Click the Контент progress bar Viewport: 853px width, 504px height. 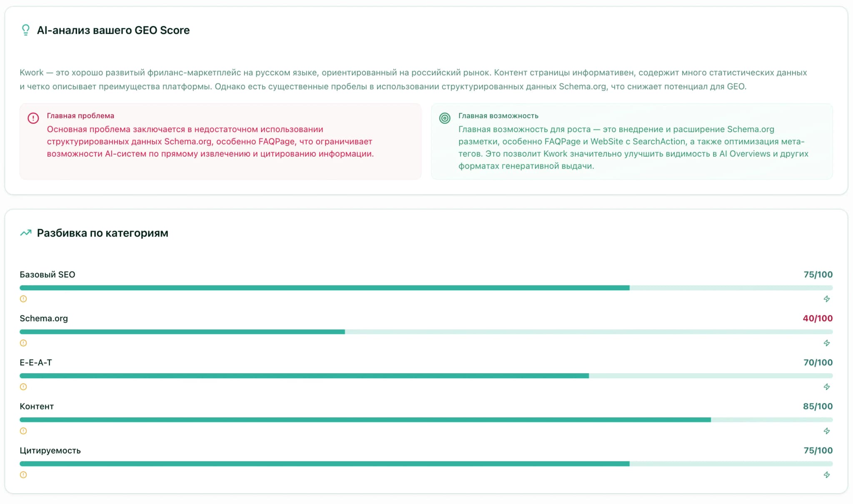tap(426, 420)
